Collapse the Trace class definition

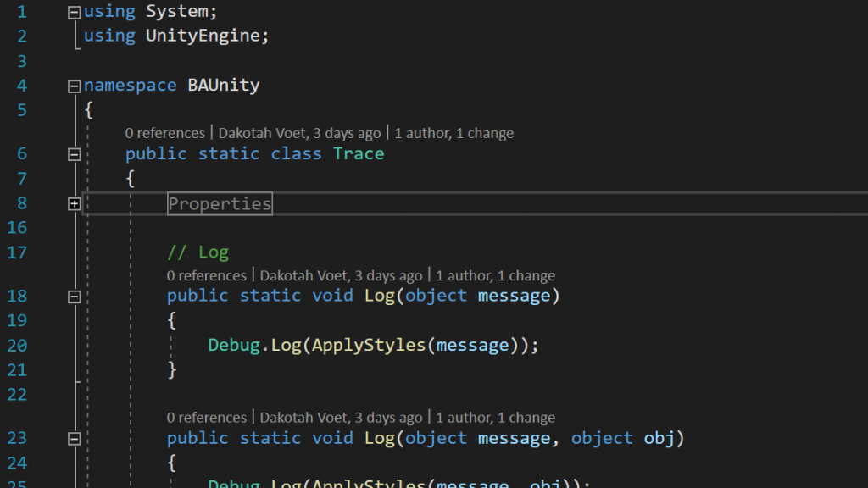coord(74,154)
